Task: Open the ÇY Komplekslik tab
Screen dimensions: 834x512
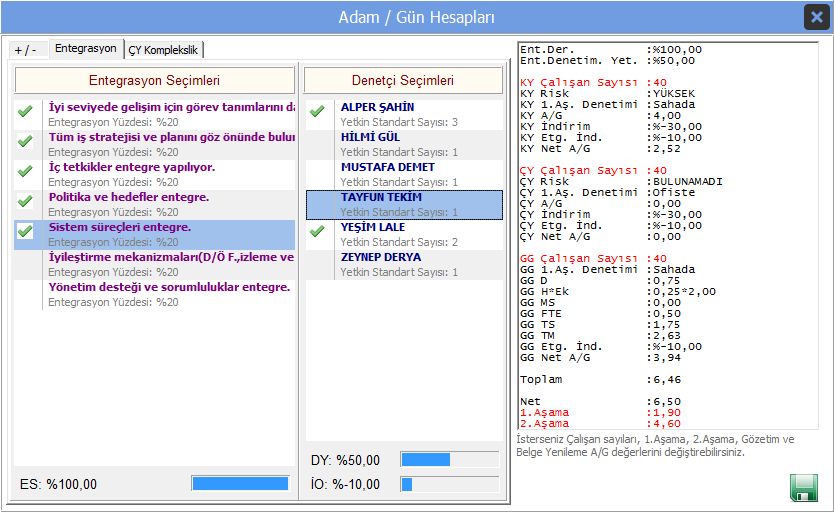Action: tap(163, 50)
